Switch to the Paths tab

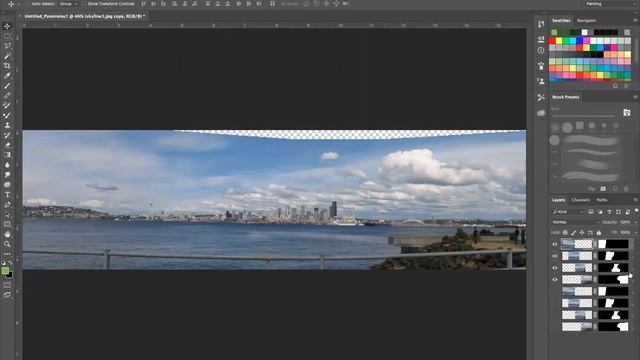pyautogui.click(x=602, y=200)
